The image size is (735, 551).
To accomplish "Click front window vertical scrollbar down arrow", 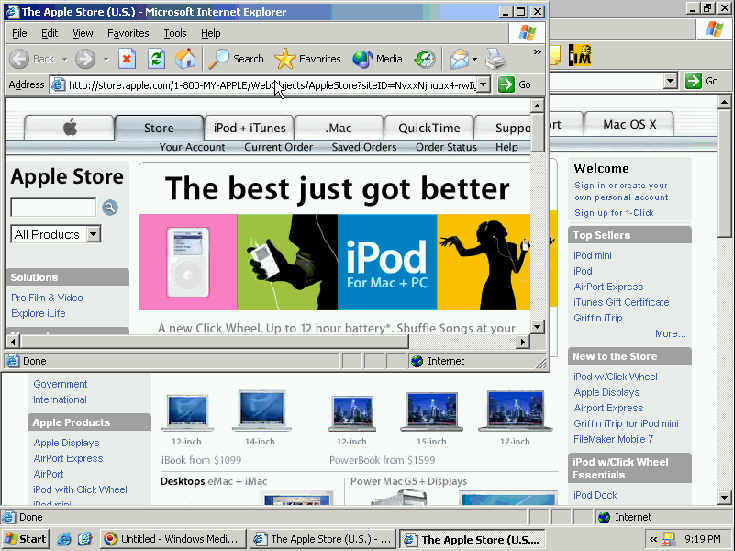I will coord(537,326).
